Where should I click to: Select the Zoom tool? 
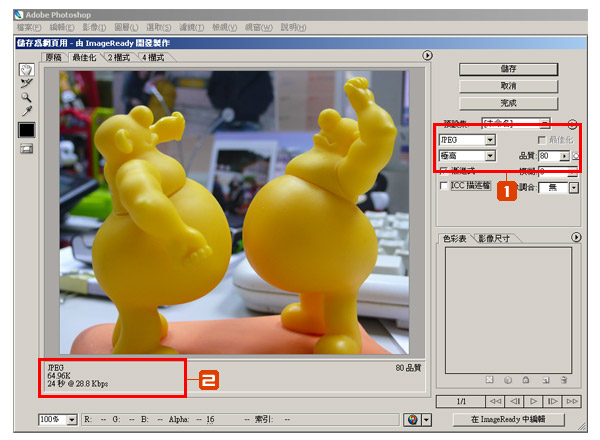point(26,98)
